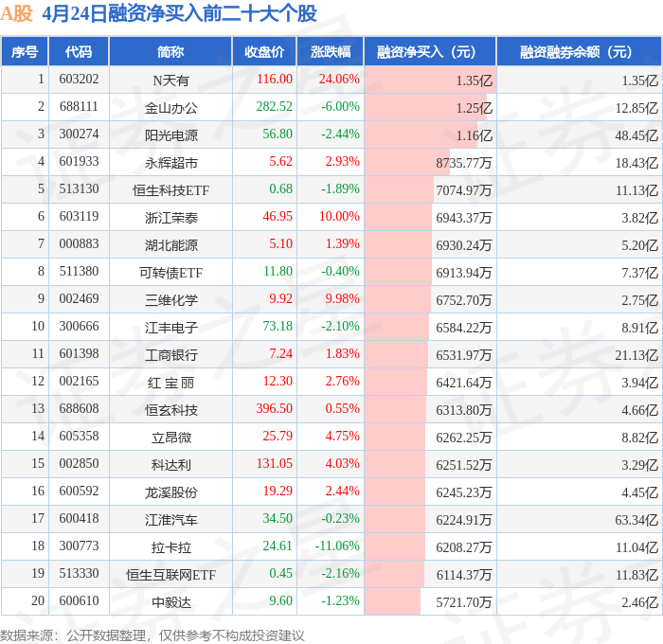
Task: Click stock code 688111
Action: 79,107
